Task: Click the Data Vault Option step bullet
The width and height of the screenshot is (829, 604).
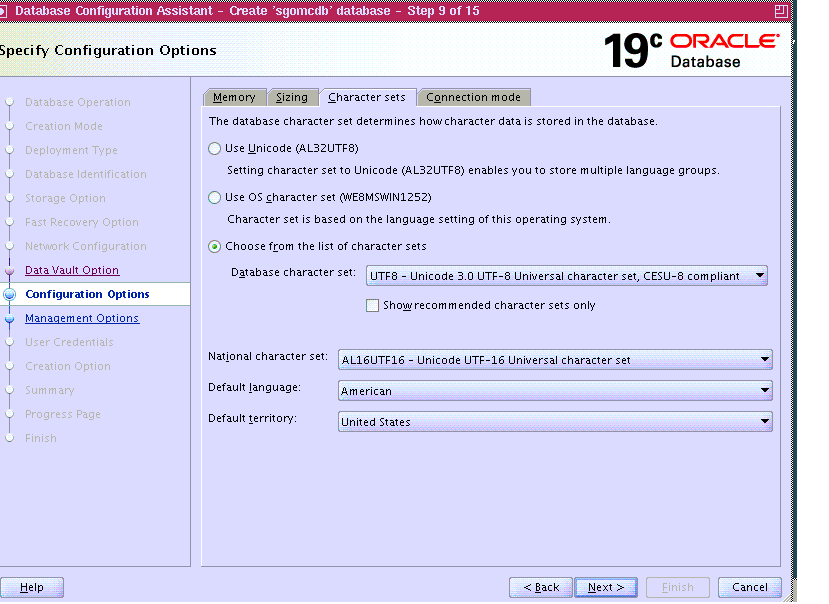Action: pos(10,271)
